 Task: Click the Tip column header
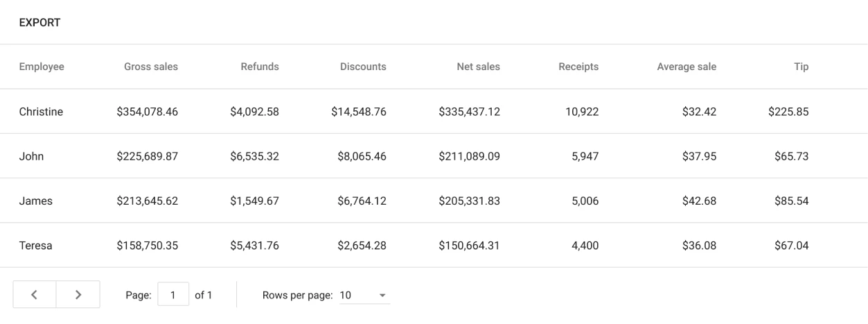point(801,67)
